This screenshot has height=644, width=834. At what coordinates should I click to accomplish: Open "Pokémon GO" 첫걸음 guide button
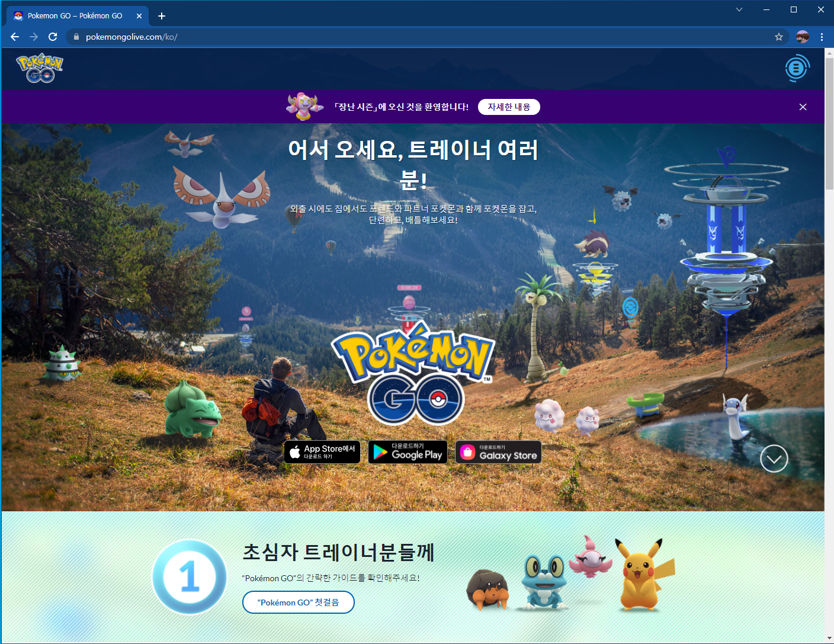click(299, 603)
